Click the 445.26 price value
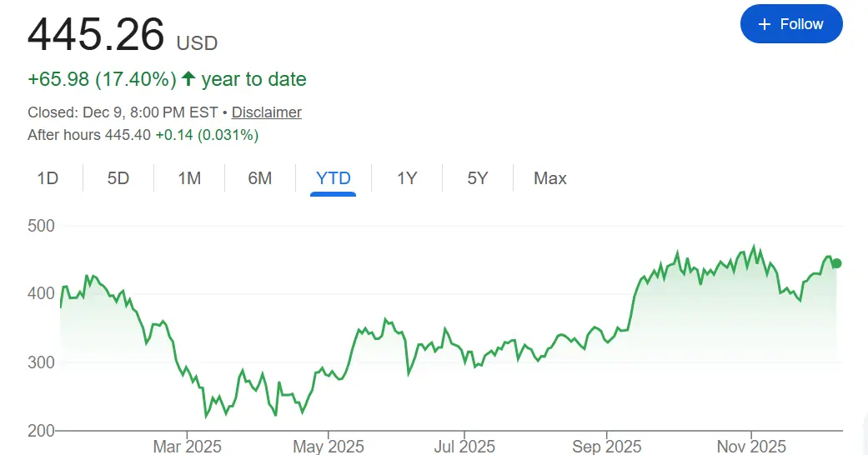This screenshot has height=455, width=868. 96,34
